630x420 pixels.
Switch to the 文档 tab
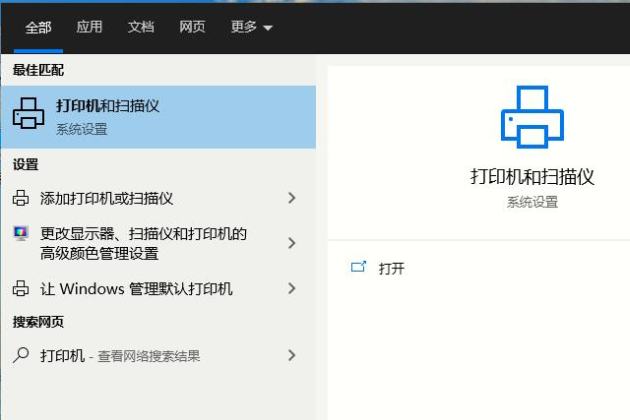(141, 27)
